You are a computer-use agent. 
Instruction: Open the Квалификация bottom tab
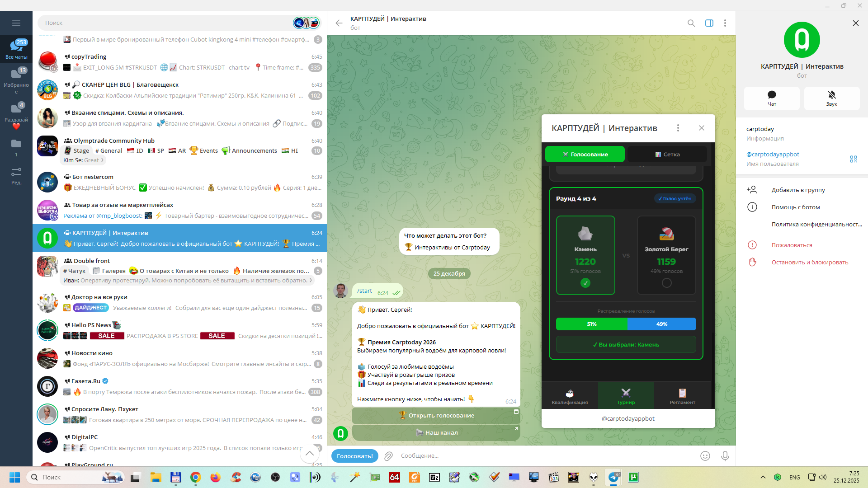[x=570, y=396]
